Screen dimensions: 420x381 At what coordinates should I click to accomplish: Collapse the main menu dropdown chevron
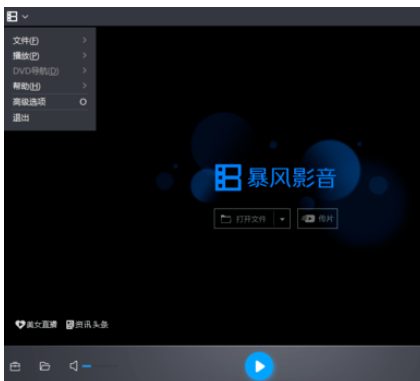click(x=25, y=16)
